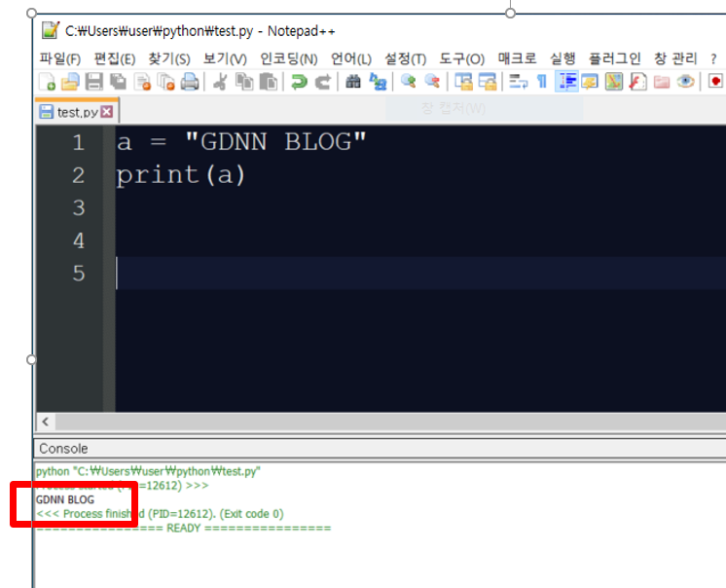The width and height of the screenshot is (726, 588).
Task: Open the 보기(V) menu
Action: point(225,58)
